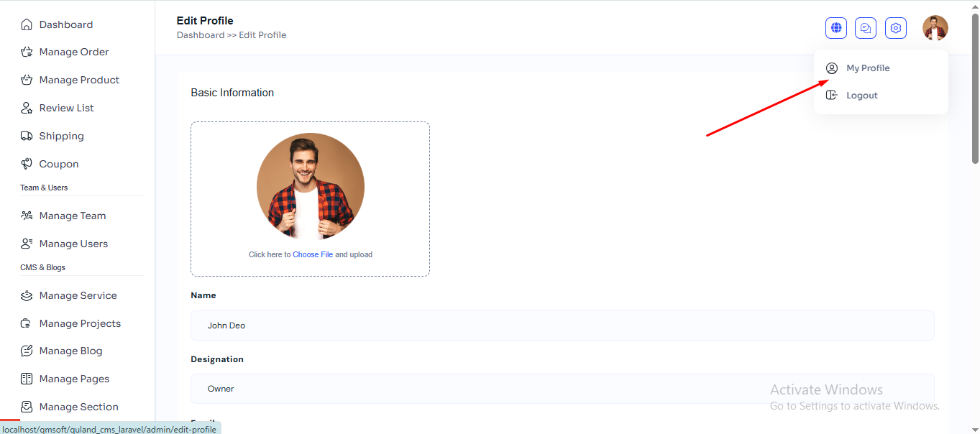Click the Designation input field

coord(562,389)
